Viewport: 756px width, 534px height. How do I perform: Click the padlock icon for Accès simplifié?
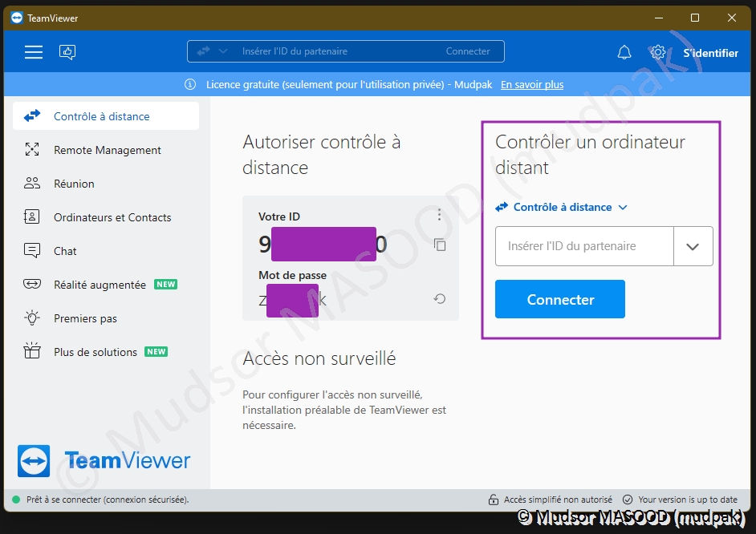click(x=494, y=500)
